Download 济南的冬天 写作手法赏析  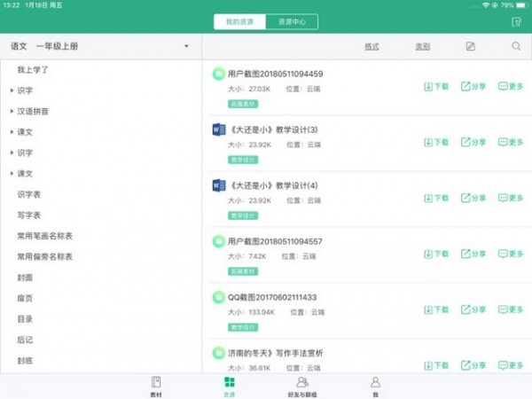436,365
